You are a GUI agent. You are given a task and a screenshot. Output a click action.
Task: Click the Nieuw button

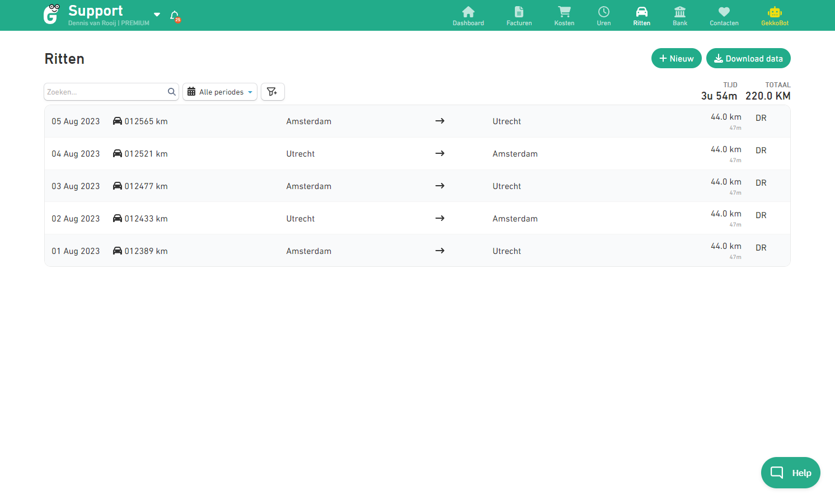coord(677,58)
